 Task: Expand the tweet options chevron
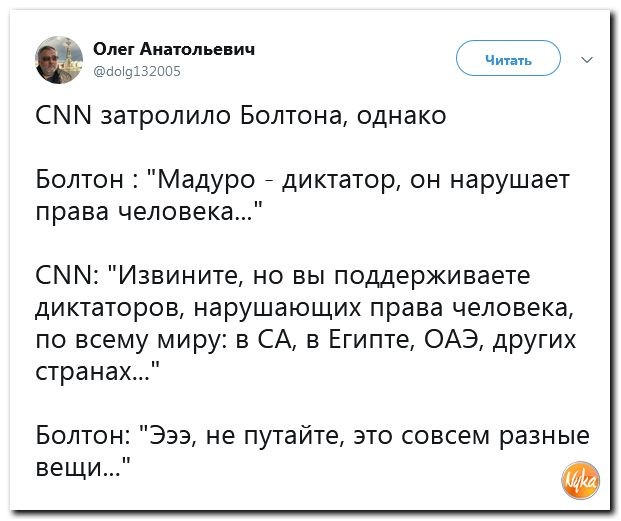pyautogui.click(x=586, y=60)
